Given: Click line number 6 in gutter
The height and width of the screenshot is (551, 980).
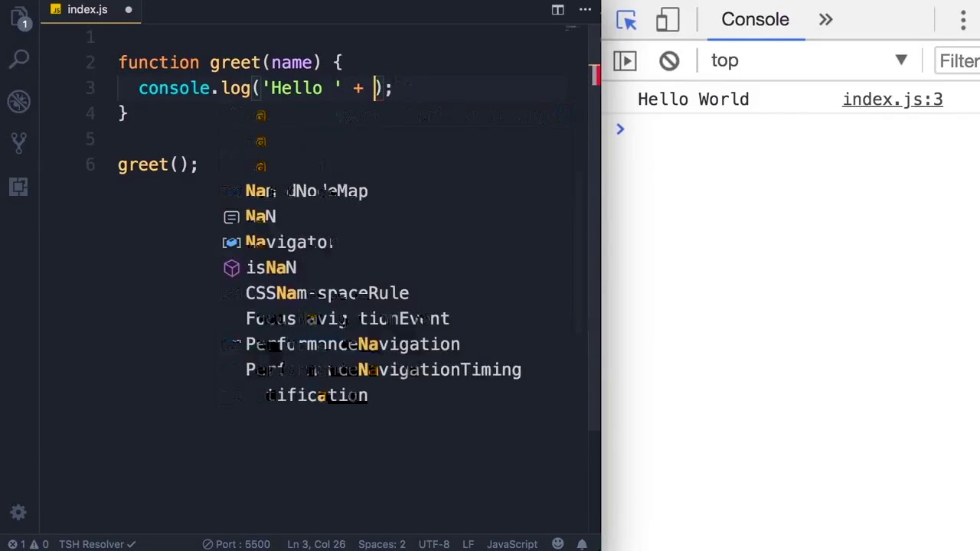Looking at the screenshot, I should pos(90,165).
